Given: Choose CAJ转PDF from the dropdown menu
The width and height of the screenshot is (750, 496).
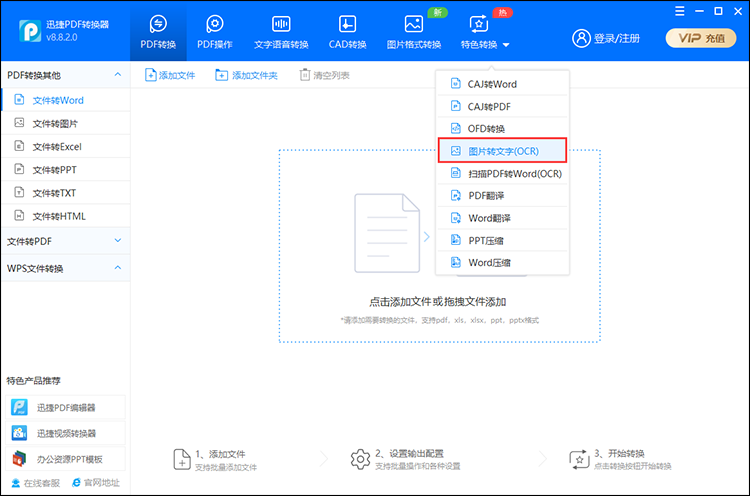Looking at the screenshot, I should click(x=502, y=106).
